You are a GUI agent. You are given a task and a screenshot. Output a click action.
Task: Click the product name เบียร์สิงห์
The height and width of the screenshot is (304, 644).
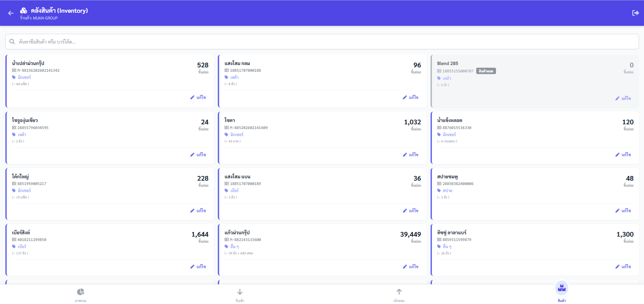click(x=21, y=233)
